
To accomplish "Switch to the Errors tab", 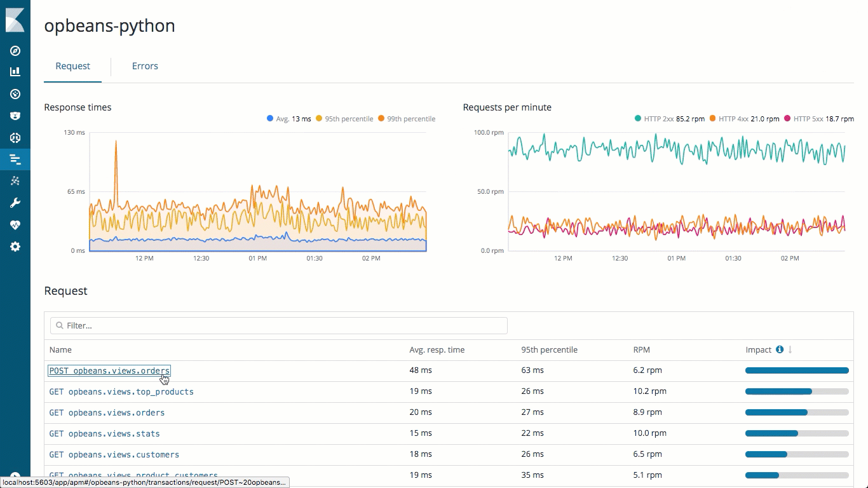I will (145, 65).
